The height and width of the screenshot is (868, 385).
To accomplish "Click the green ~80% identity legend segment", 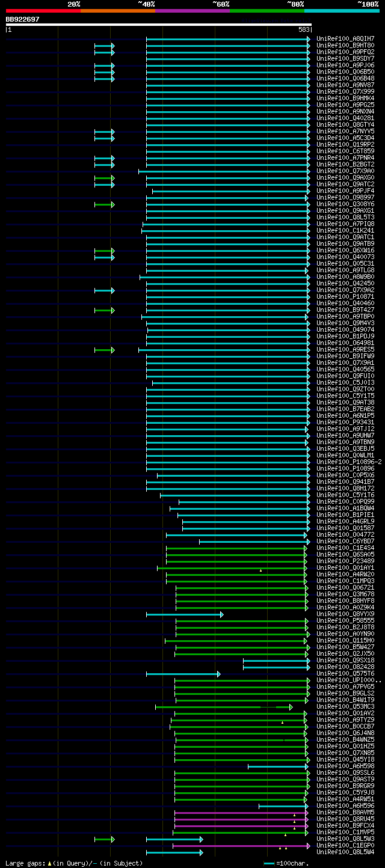I will (267, 10).
